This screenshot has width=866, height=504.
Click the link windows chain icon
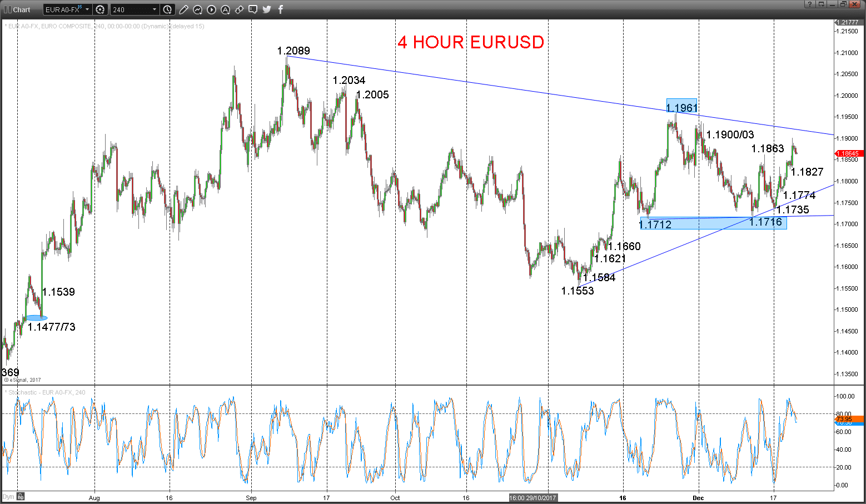pos(240,9)
